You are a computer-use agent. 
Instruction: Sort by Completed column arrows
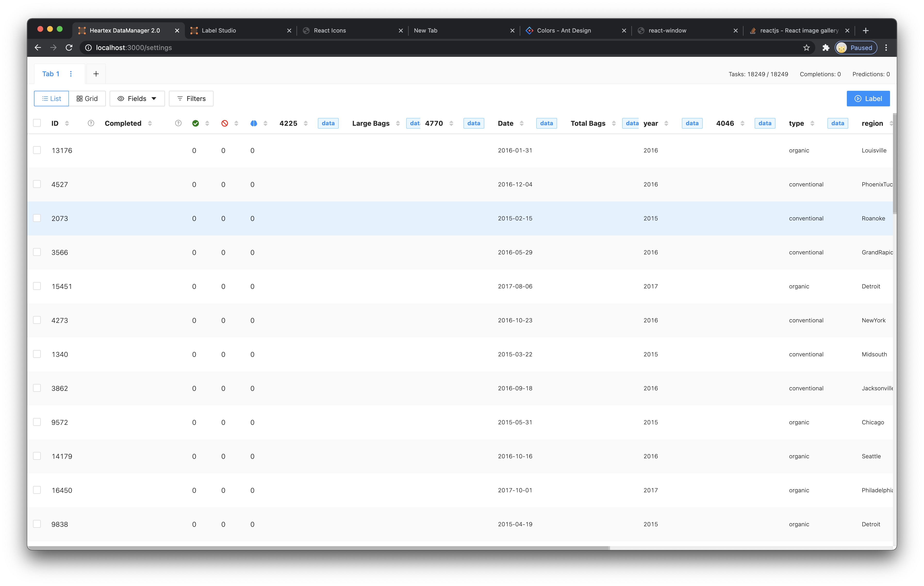click(150, 123)
